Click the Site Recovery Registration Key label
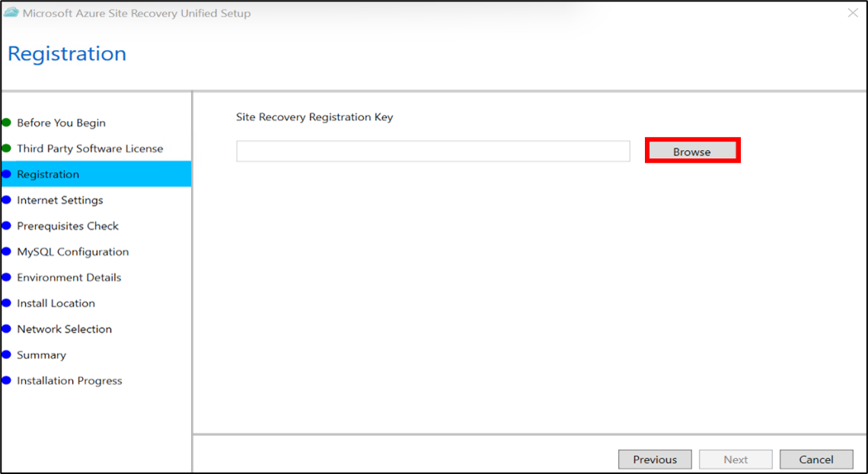The width and height of the screenshot is (868, 474). [x=314, y=117]
